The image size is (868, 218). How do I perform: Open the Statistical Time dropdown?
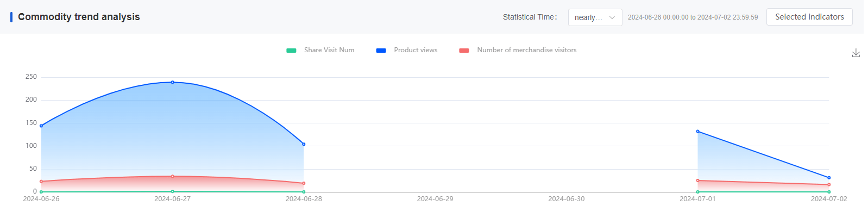pos(595,17)
